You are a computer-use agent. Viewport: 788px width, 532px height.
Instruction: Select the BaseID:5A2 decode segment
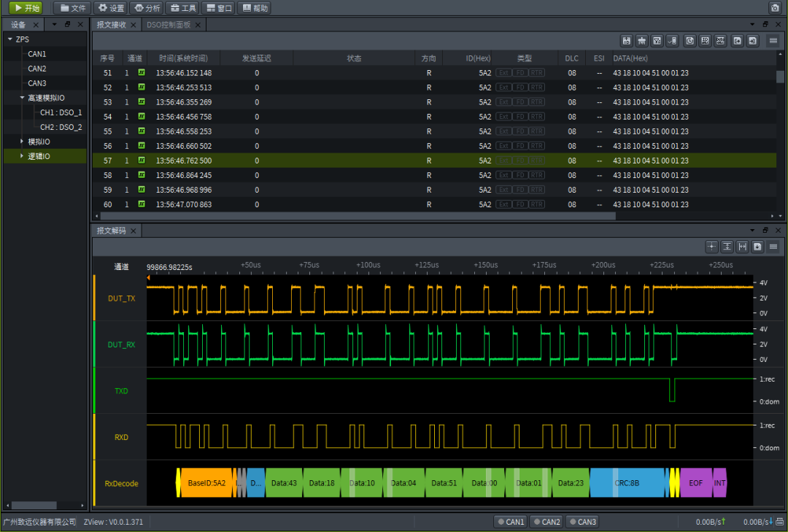pyautogui.click(x=206, y=482)
